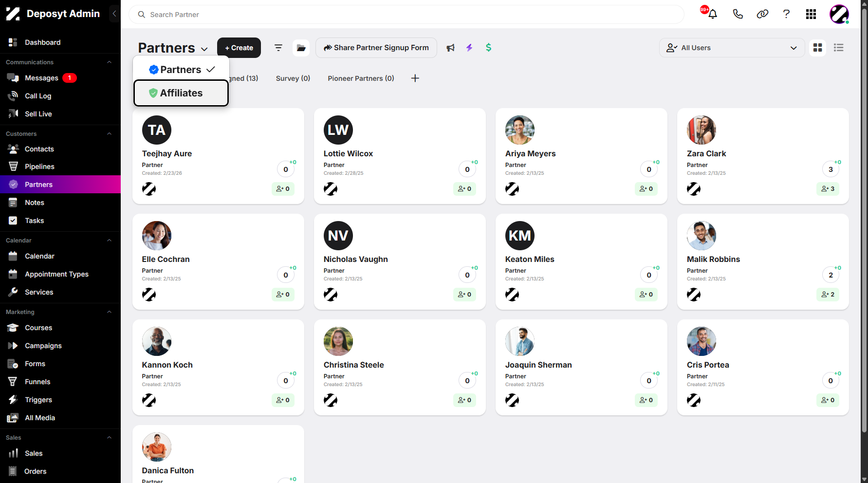Open Call Log in the sidebar

coord(60,96)
